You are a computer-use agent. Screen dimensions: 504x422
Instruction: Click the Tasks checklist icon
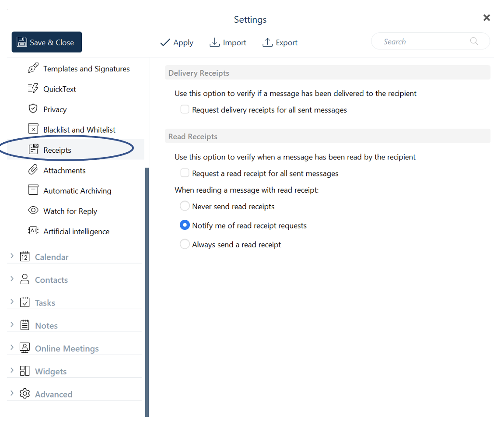(25, 302)
